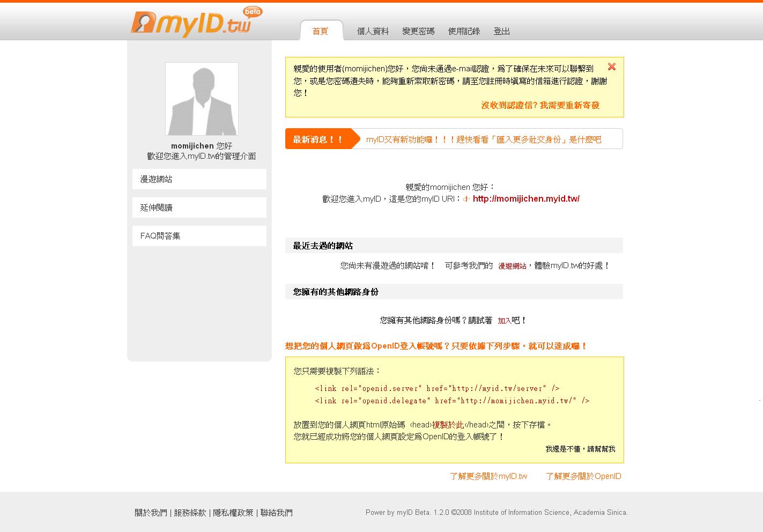Image resolution: width=763 pixels, height=532 pixels.
Task: Click the myID.tw beta logo
Action: (196, 23)
